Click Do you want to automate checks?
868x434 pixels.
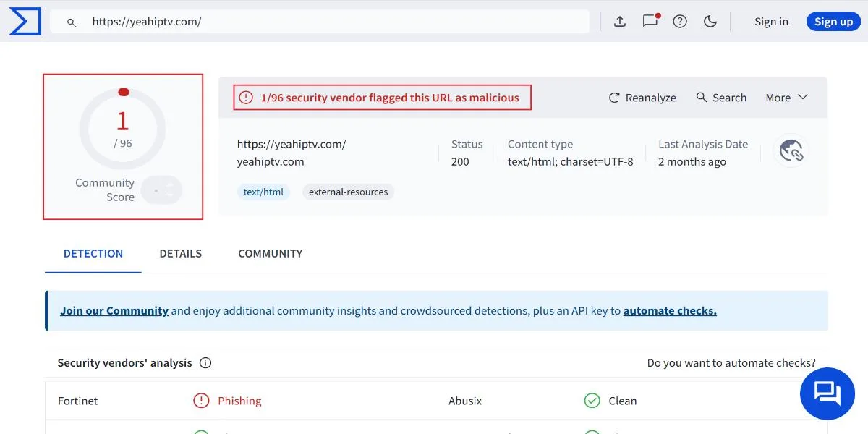(731, 363)
